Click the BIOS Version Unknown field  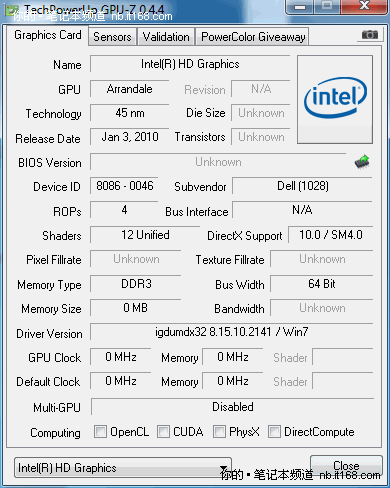(x=218, y=162)
